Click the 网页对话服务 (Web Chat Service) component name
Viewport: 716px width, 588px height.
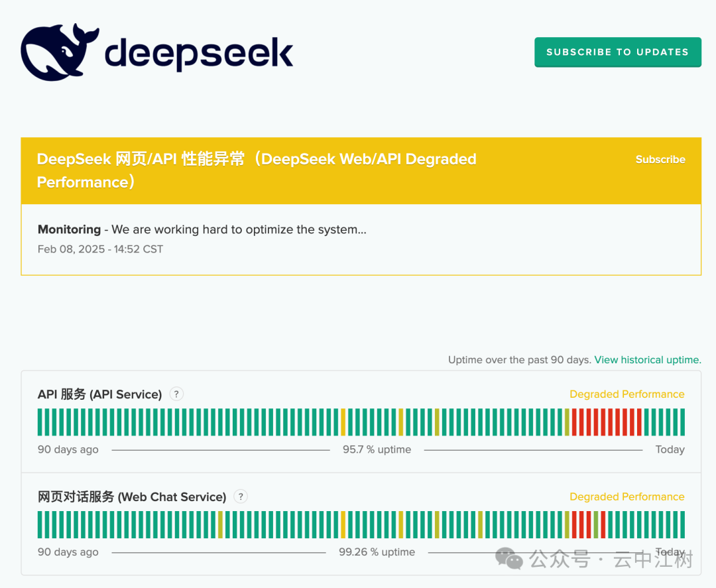132,497
